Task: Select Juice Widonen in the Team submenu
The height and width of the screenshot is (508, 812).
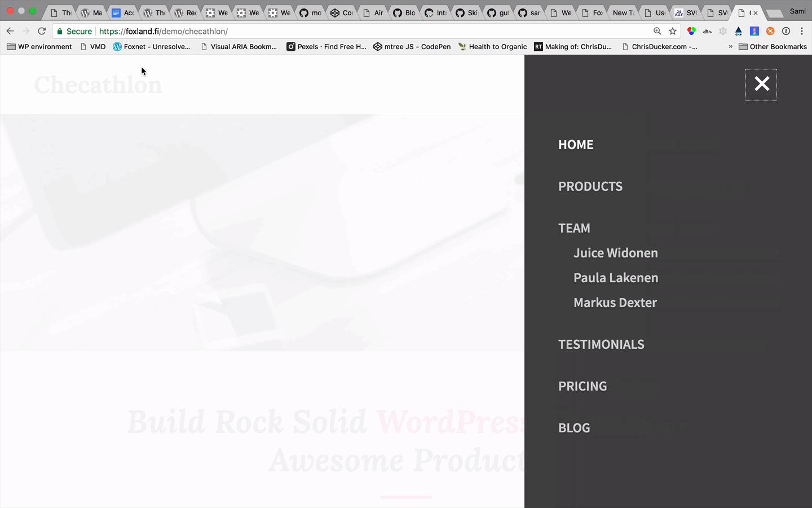Action: click(x=616, y=253)
